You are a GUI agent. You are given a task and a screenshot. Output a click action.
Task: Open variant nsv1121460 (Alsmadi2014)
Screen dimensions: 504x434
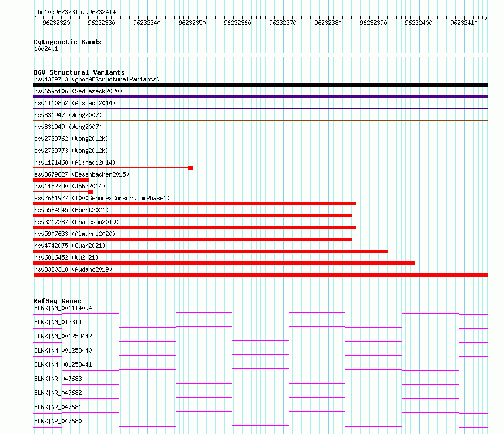[x=75, y=162]
